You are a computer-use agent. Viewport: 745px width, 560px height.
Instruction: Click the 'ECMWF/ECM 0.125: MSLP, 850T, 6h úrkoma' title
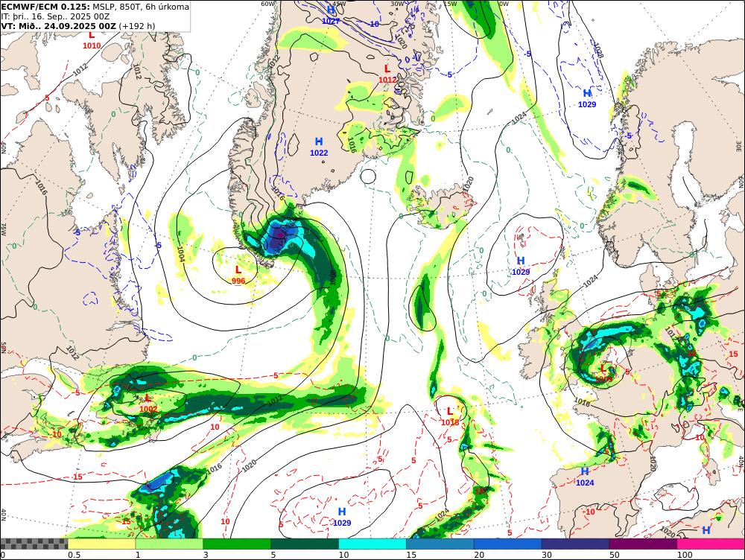95,7
